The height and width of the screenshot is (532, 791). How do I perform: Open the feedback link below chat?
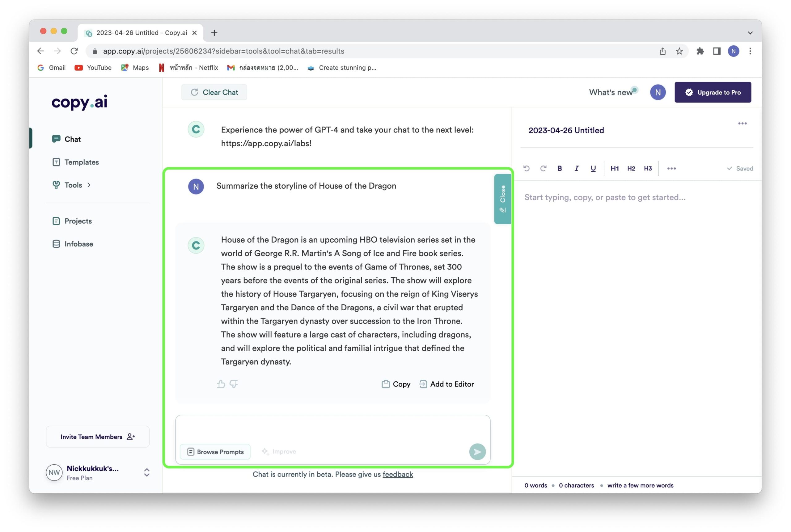(x=398, y=474)
